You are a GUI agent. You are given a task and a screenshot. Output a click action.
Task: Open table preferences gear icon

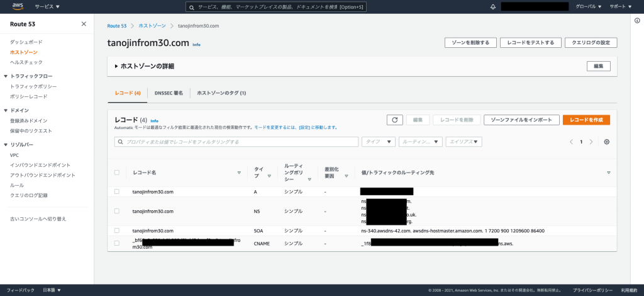point(607,142)
